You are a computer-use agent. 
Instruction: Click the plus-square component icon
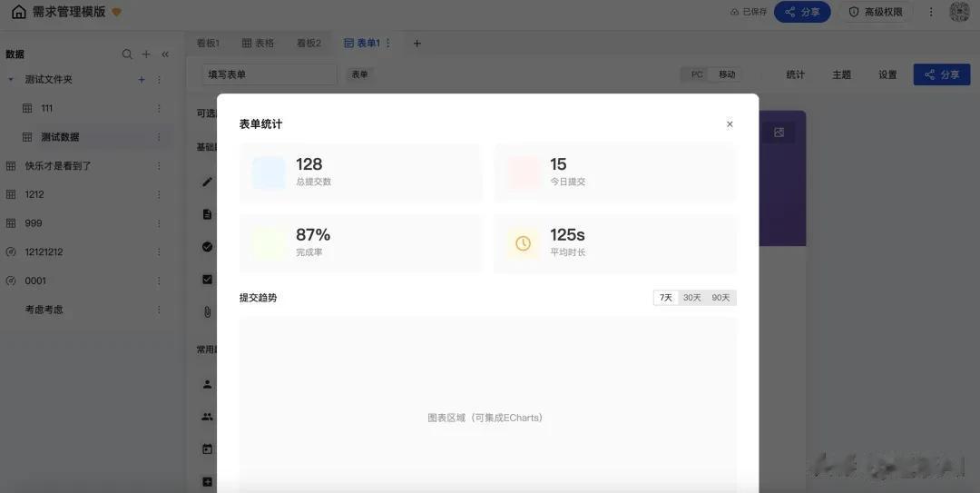click(207, 482)
